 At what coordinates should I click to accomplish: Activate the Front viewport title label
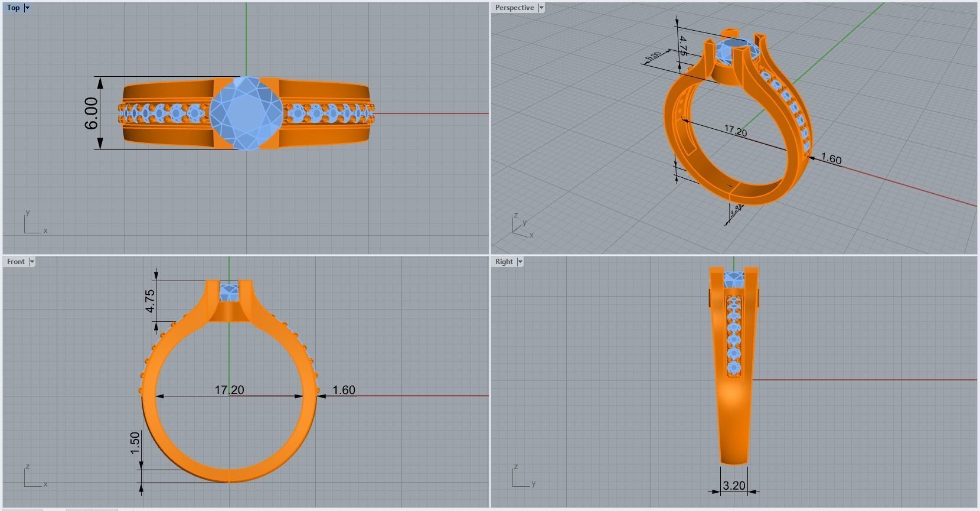pos(16,262)
